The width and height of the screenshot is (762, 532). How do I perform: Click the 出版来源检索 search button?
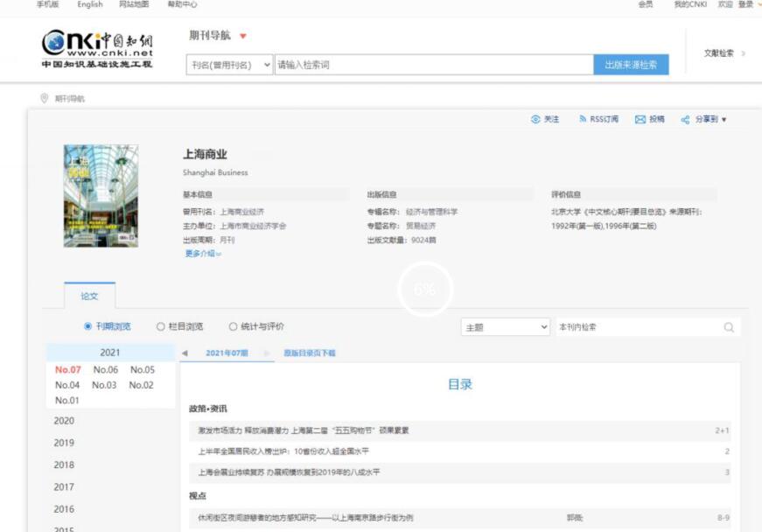[x=631, y=65]
